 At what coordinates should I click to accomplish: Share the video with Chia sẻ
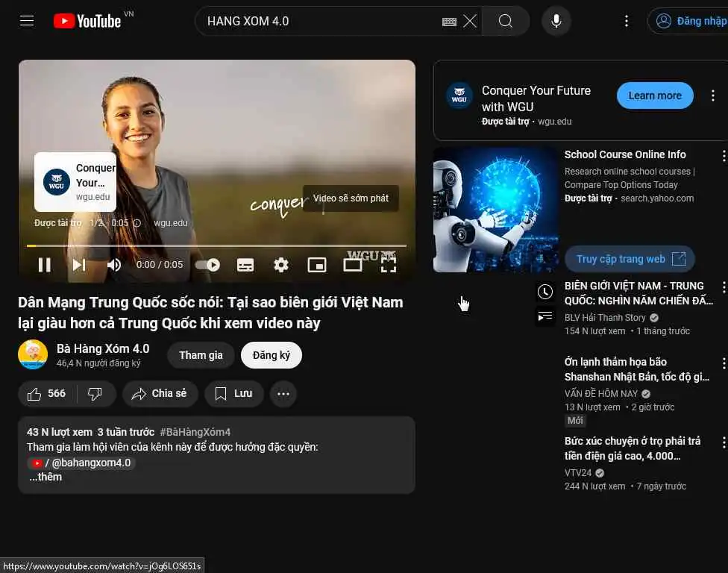(160, 394)
